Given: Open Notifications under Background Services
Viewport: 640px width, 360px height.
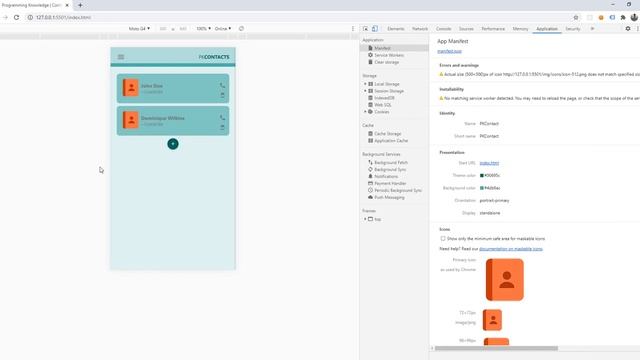Looking at the screenshot, I should [386, 176].
